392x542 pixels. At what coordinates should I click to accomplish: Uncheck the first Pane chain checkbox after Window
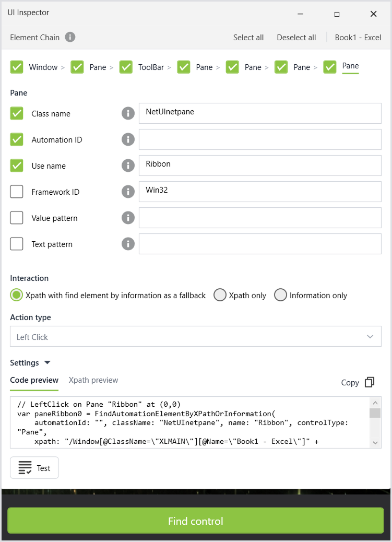point(77,67)
